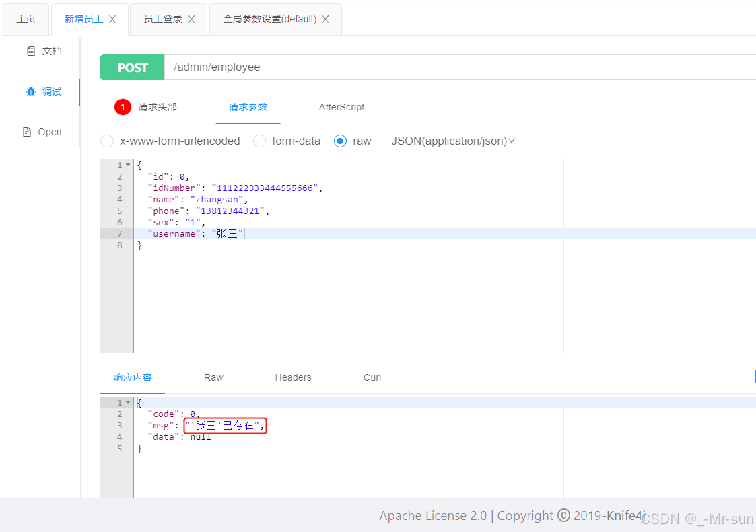Click the "id": 0 line in request body

[168, 176]
